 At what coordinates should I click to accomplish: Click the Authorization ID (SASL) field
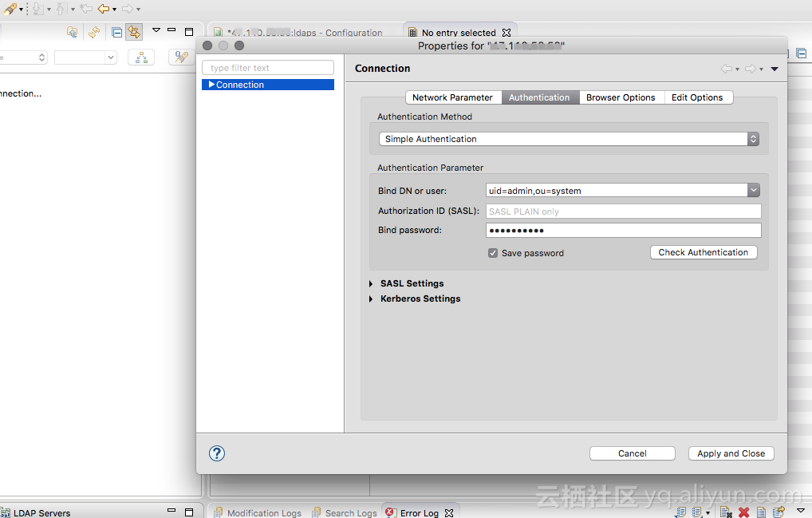624,212
